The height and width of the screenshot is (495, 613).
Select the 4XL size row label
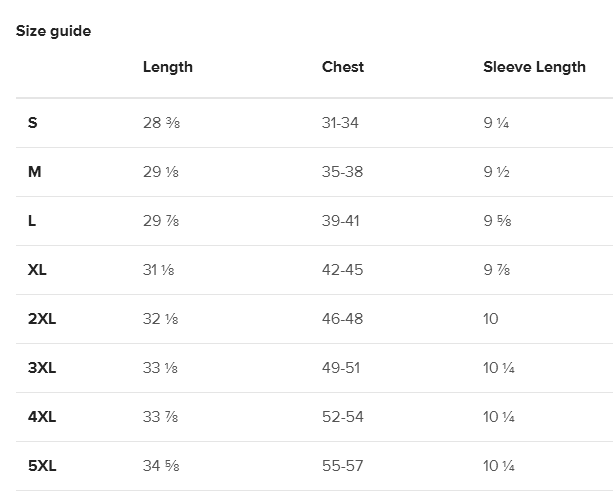point(42,417)
